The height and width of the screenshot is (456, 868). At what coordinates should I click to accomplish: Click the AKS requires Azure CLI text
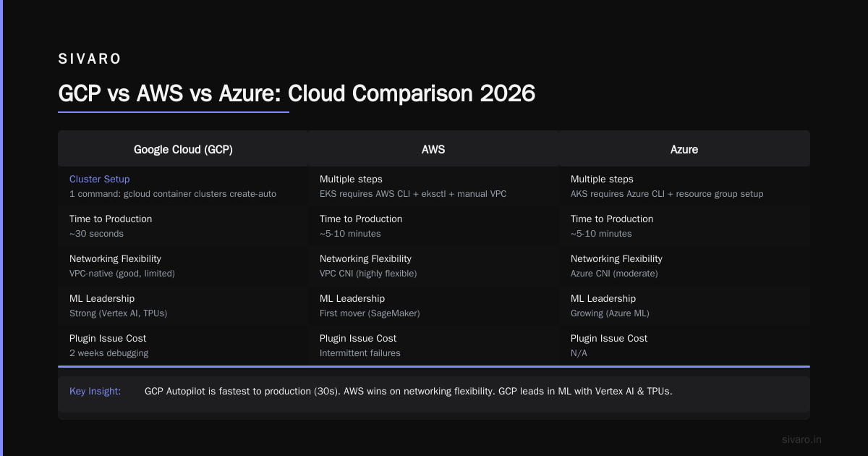667,194
